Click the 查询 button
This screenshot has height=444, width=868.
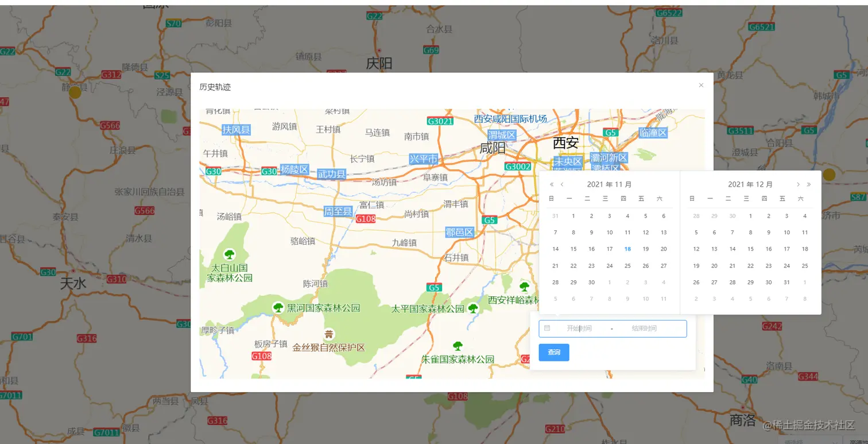[554, 352]
